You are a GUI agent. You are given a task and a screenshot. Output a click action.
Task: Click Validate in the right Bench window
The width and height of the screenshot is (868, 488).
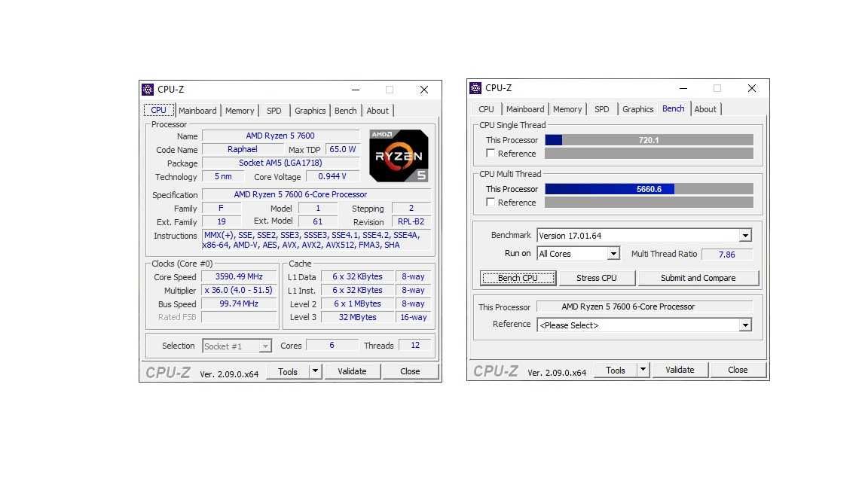pos(680,370)
